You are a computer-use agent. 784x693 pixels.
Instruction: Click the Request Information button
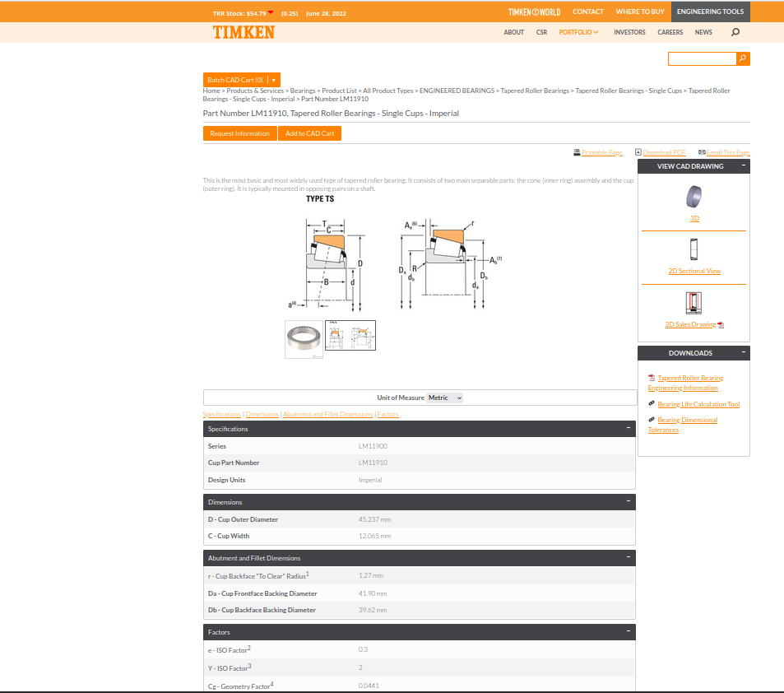[x=239, y=133]
